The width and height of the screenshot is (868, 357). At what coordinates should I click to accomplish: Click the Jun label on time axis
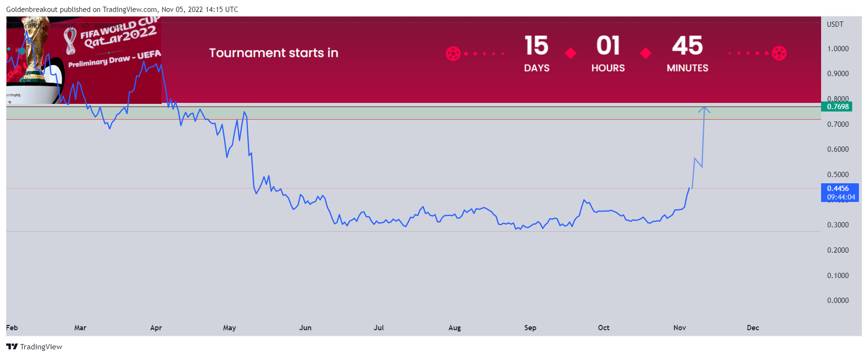tap(305, 328)
